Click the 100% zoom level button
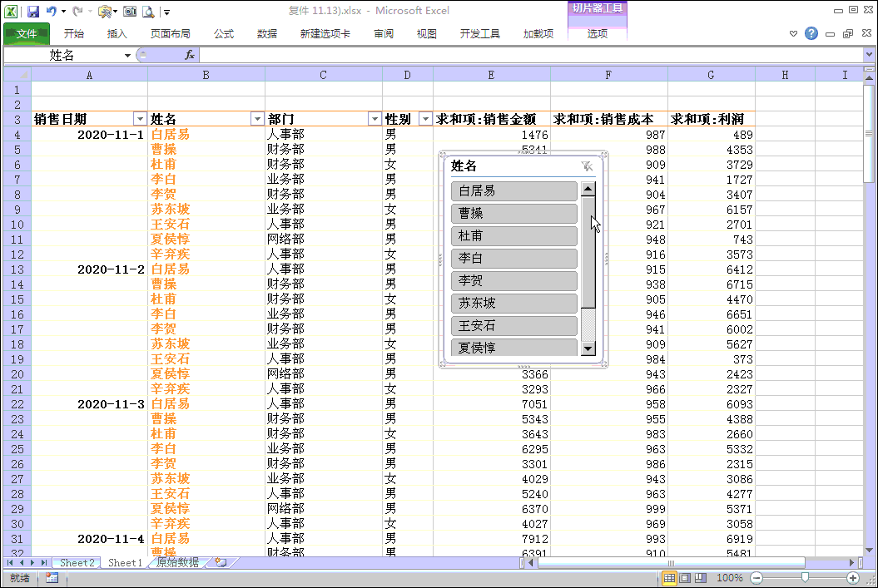This screenshot has height=588, width=878. (729, 578)
